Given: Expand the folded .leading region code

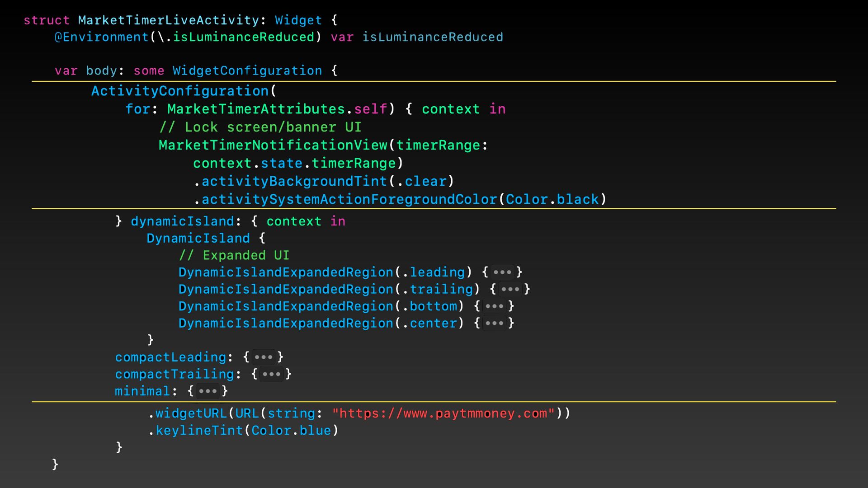Looking at the screenshot, I should coord(502,272).
